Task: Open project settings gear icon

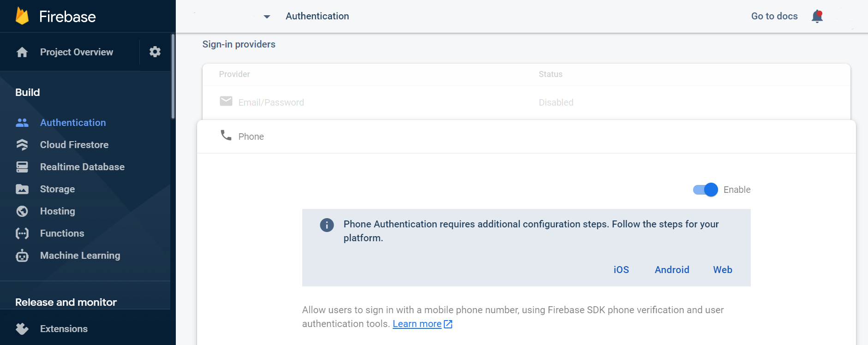Action: pyautogui.click(x=155, y=52)
